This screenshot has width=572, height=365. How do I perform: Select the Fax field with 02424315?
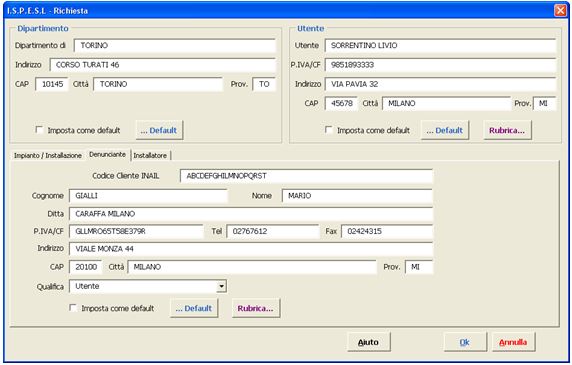point(387,231)
